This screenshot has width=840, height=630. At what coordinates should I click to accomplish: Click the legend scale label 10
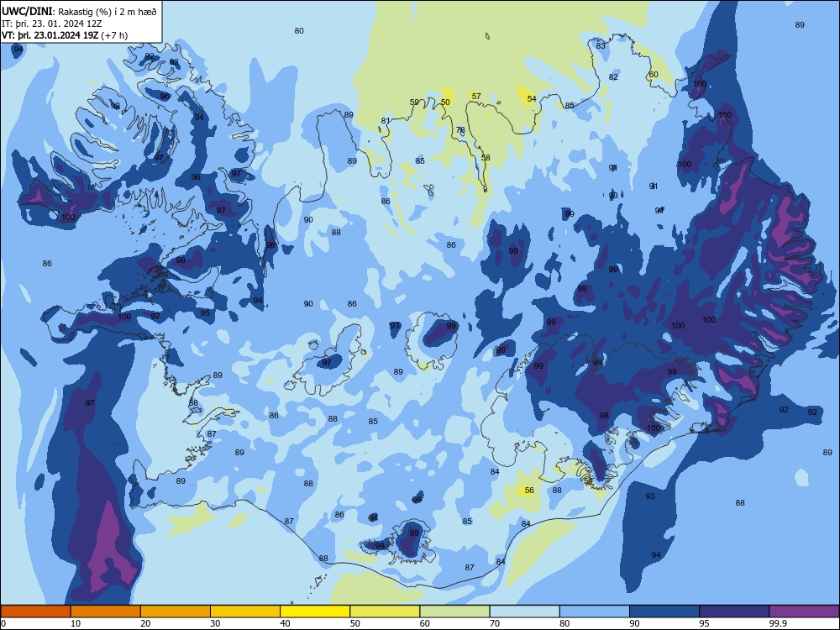coord(76,623)
